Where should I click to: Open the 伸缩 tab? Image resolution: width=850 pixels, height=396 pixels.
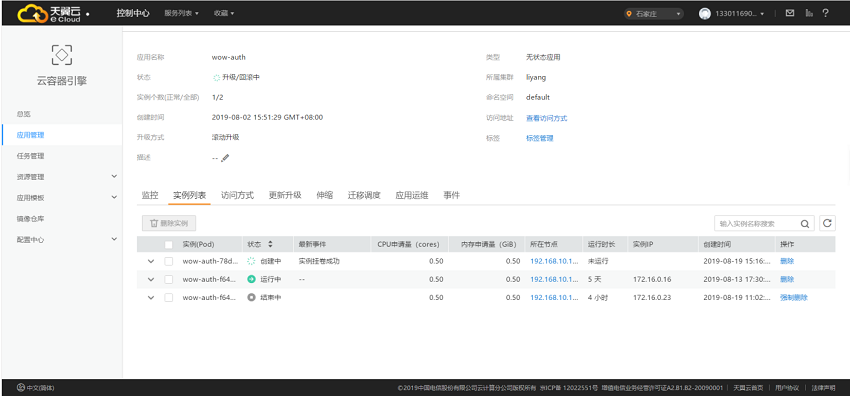(325, 196)
